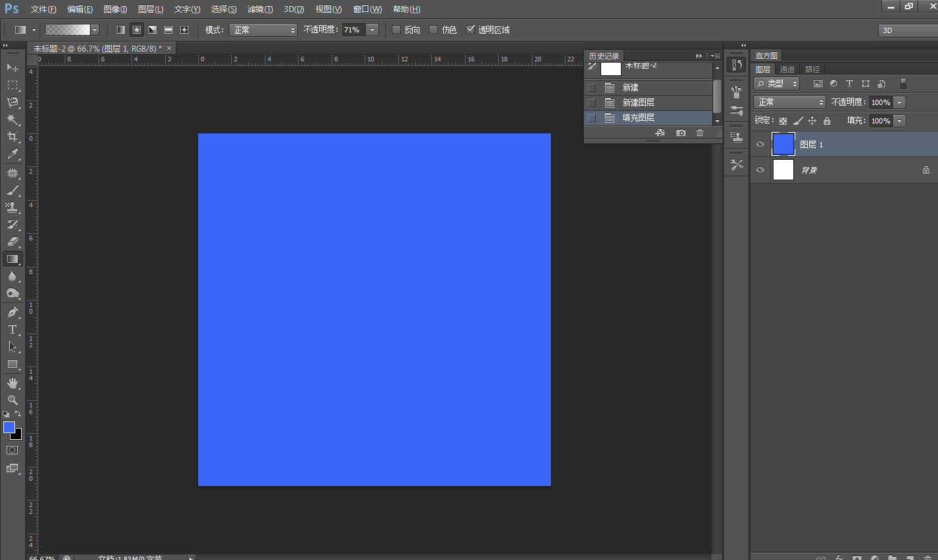Filter layers by type layers
This screenshot has height=560, width=938.
[849, 84]
